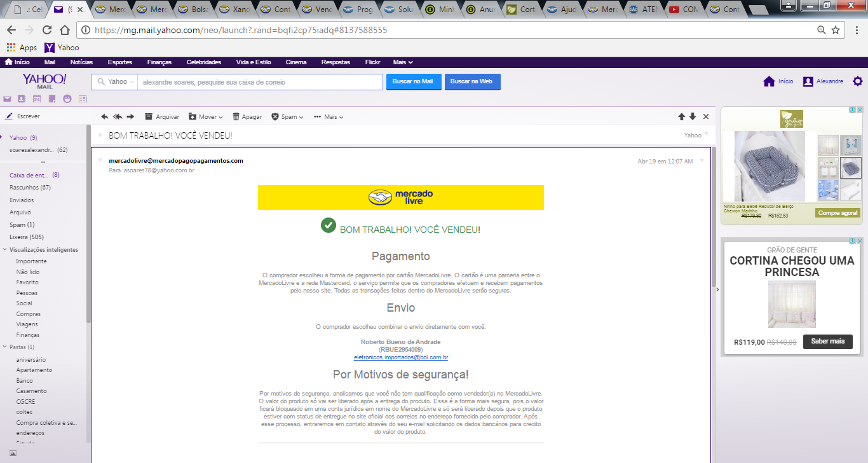Expand the Spam dropdown in toolbar
Viewport: 868px width, 463px height.
(287, 116)
